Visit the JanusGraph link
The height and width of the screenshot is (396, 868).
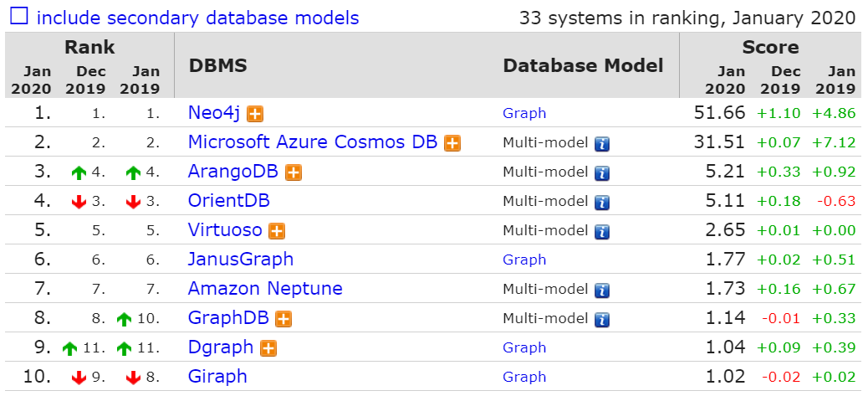[x=241, y=260]
